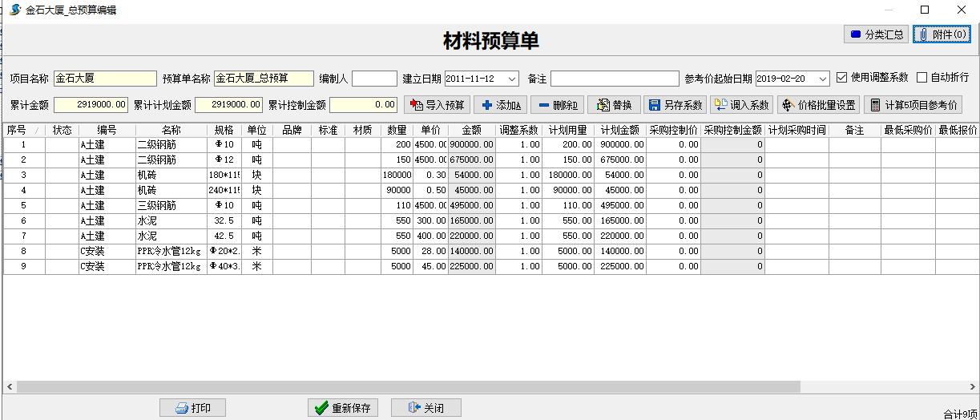Click the 导入预算 import icon button

pos(437,105)
